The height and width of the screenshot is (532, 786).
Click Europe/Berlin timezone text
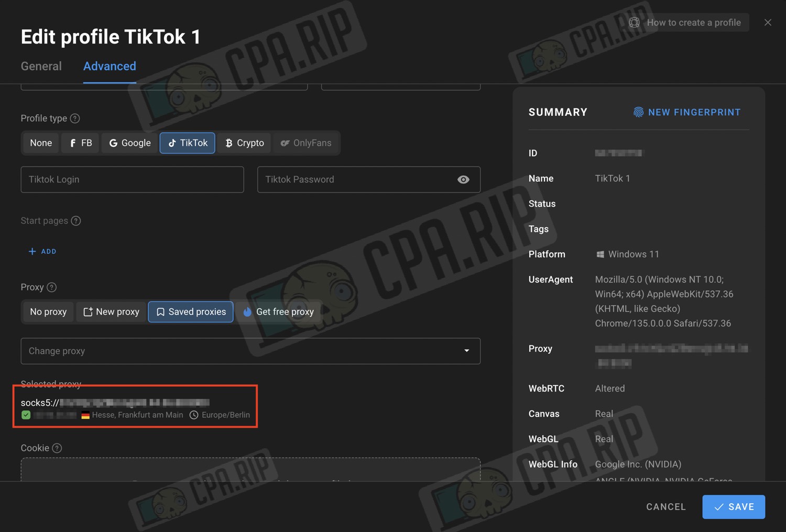226,415
